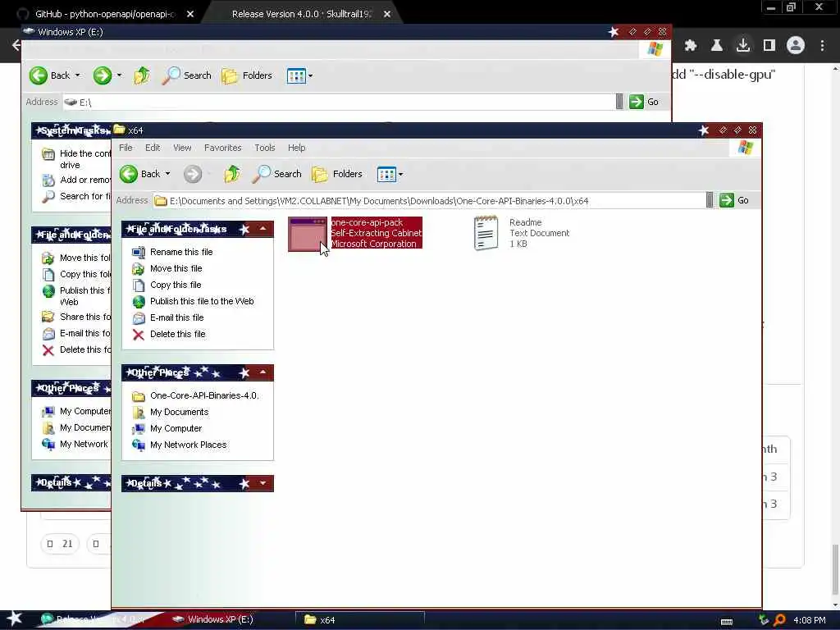
Task: Open browser three-dot menu
Action: click(x=822, y=46)
